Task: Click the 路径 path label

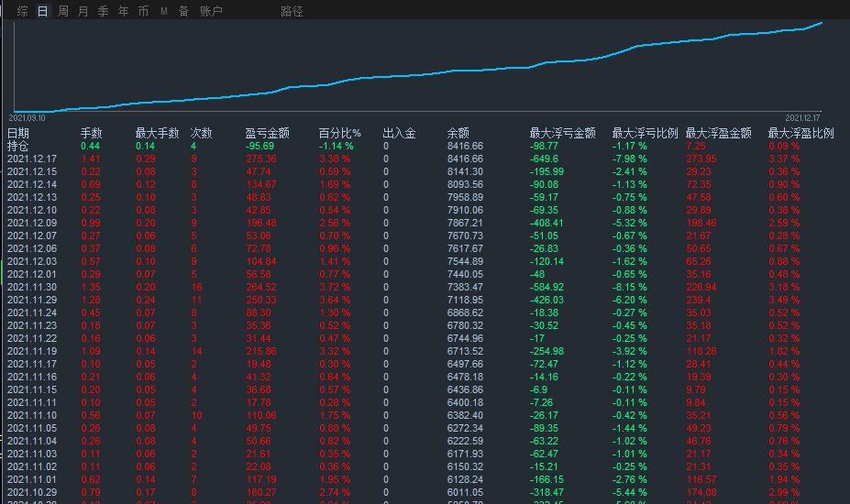Action: click(x=292, y=11)
